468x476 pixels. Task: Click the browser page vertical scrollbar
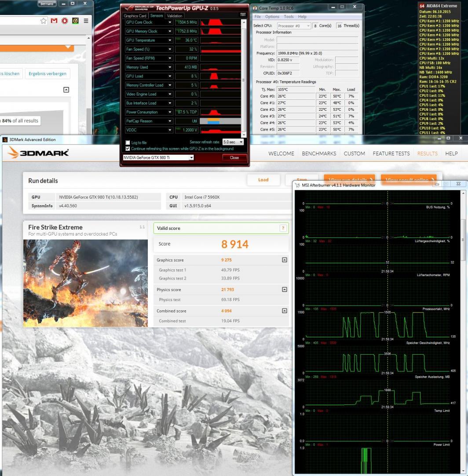(89, 121)
